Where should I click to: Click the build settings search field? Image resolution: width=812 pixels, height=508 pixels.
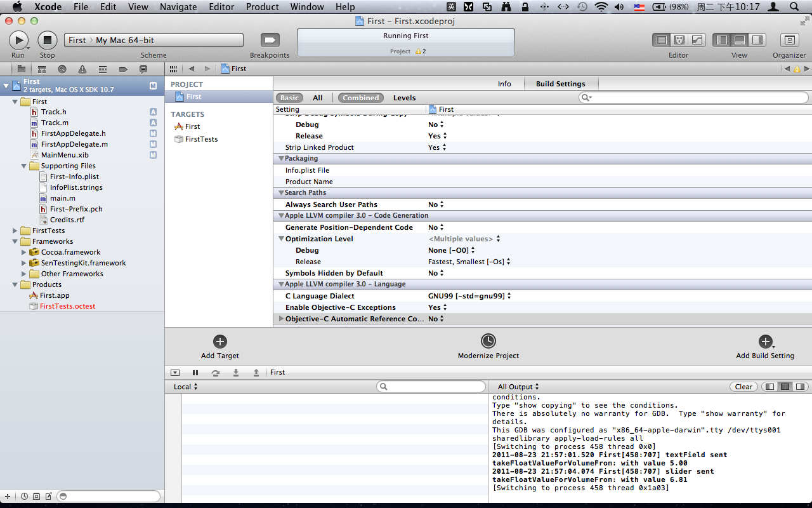point(693,98)
